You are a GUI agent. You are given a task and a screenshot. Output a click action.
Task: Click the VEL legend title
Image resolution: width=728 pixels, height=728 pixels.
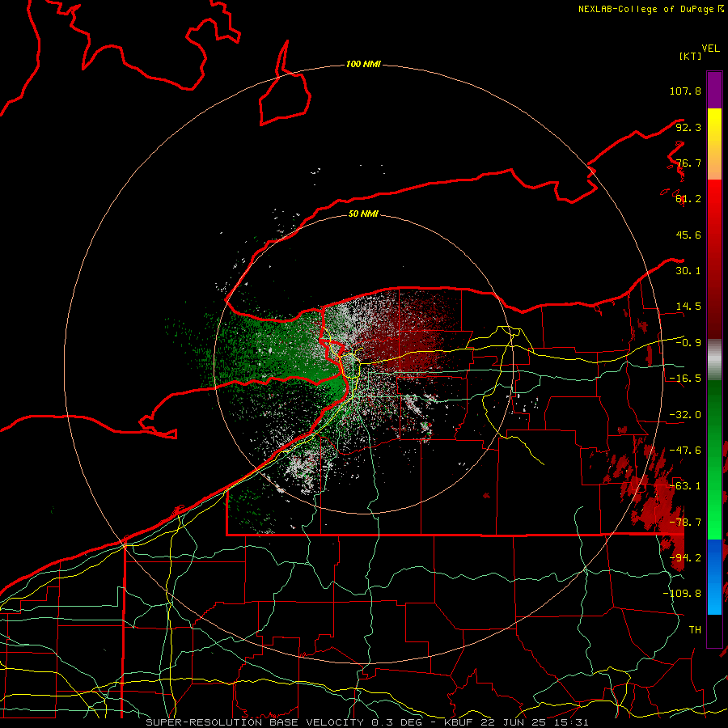pyautogui.click(x=710, y=49)
